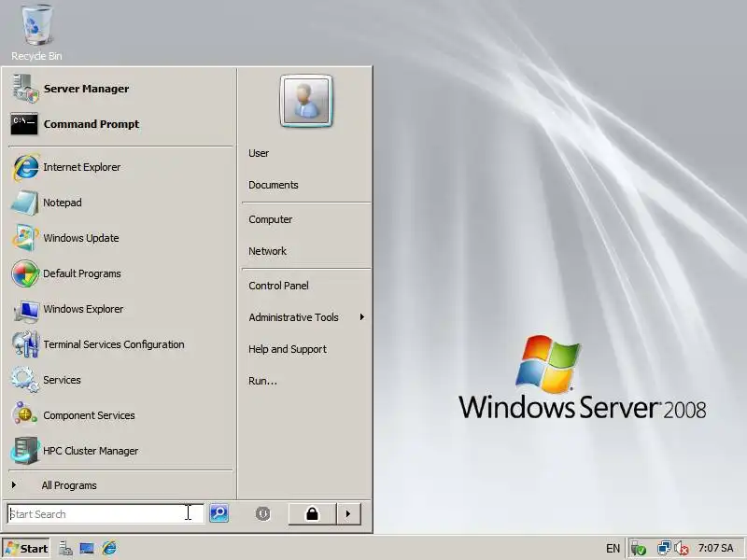Screen dimensions: 747x560
Task: Click the user account picture
Action: coord(306,101)
